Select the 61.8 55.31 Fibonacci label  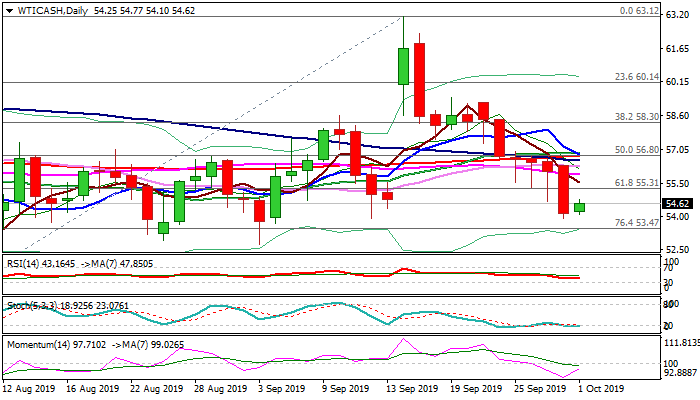(x=637, y=183)
